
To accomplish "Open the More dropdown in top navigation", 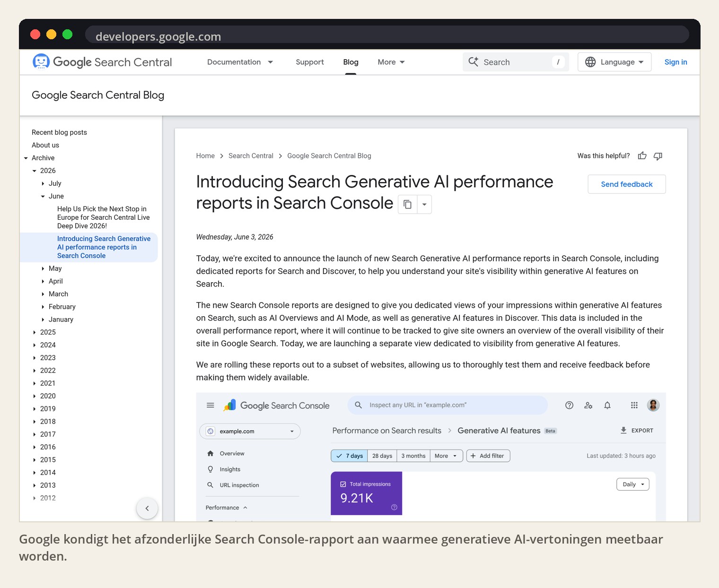I will click(x=391, y=62).
